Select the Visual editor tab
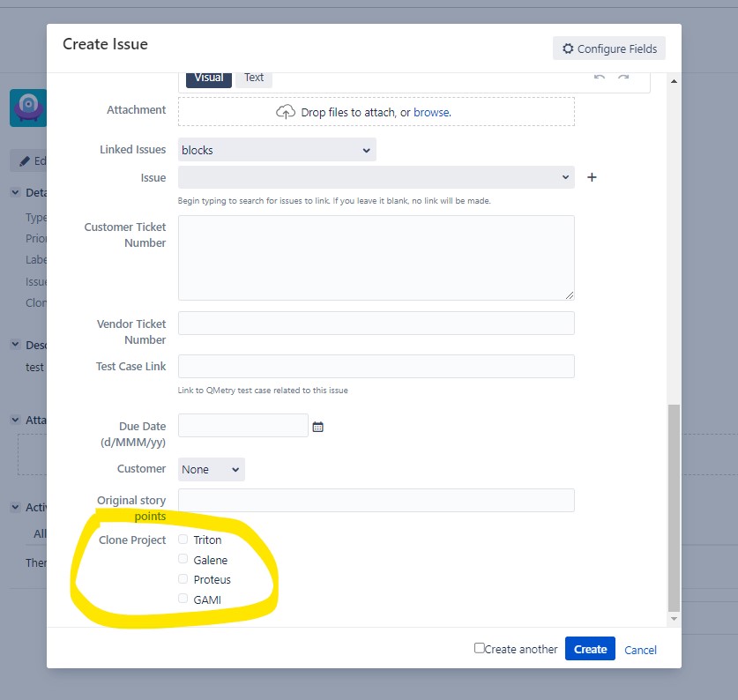Viewport: 738px width, 700px height. pyautogui.click(x=208, y=78)
